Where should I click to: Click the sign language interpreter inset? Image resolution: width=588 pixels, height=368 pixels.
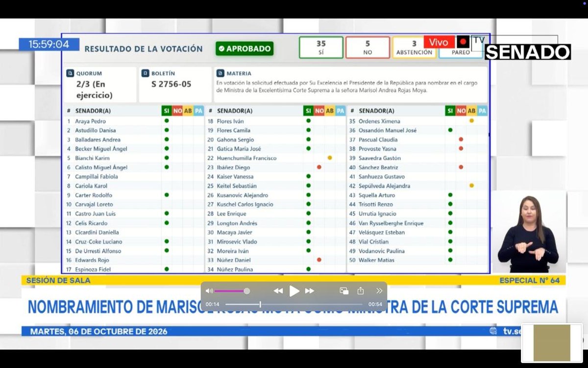point(528,232)
